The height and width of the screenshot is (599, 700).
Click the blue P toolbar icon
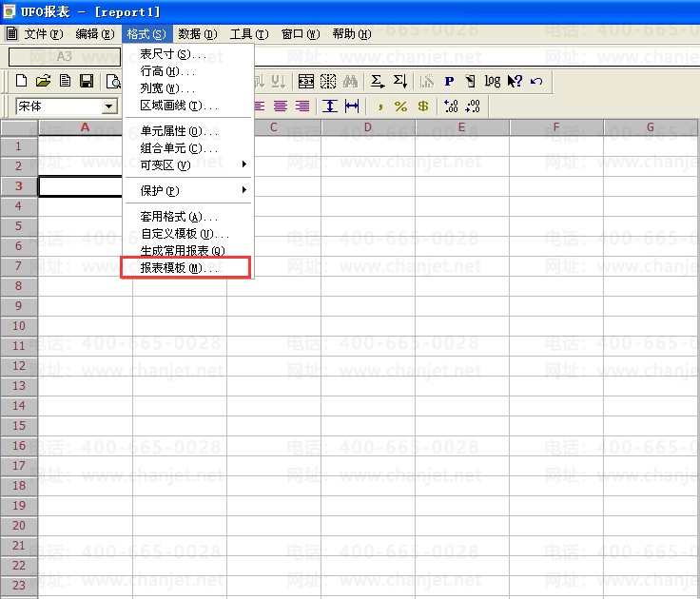point(449,81)
